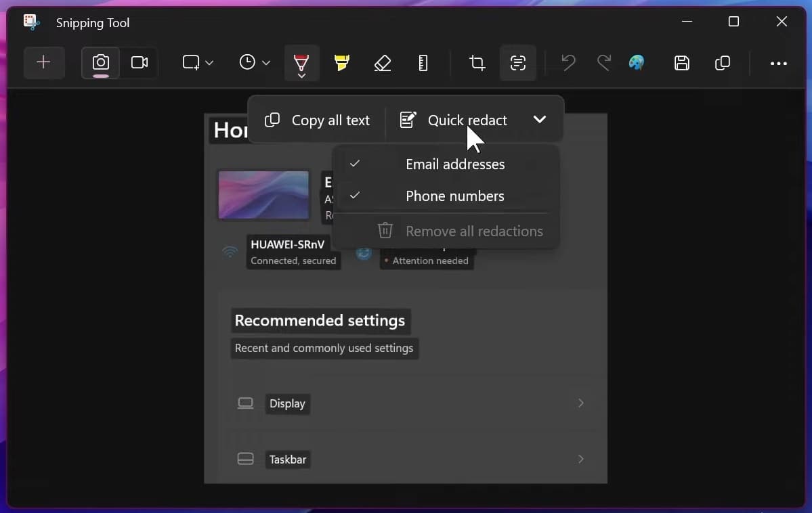Viewport: 812px width, 513px height.
Task: Edit the image in Paint
Action: (x=637, y=62)
